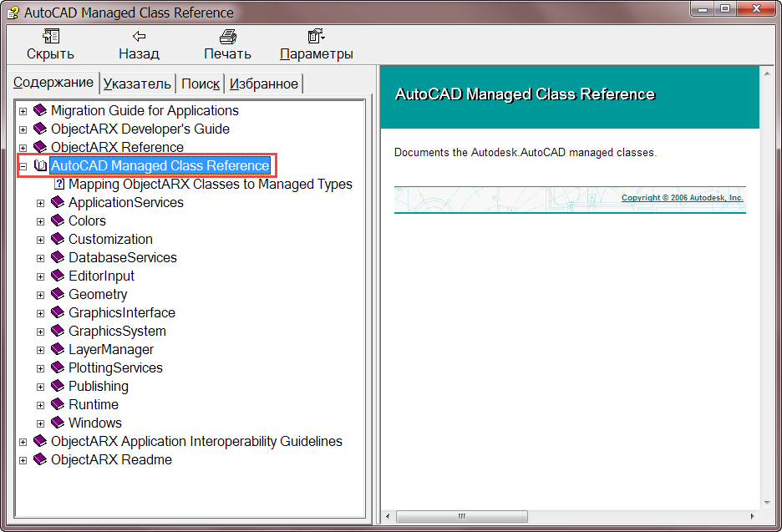This screenshot has width=782, height=532.
Task: Click the Runtime book icon
Action: (58, 404)
